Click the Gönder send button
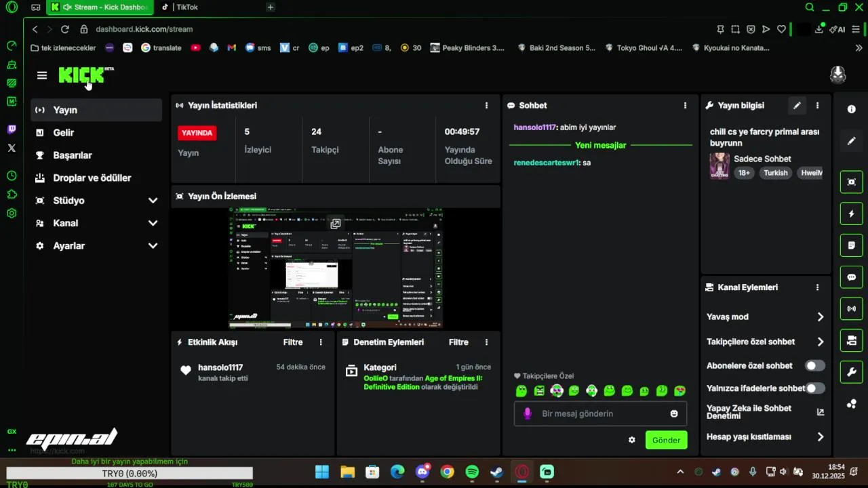Image resolution: width=868 pixels, height=488 pixels. pos(666,440)
